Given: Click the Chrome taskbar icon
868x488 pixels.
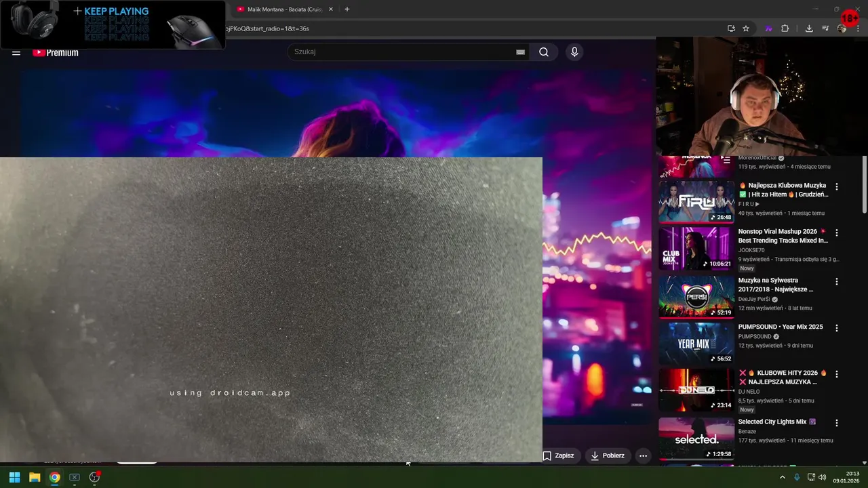Looking at the screenshot, I should [54, 477].
